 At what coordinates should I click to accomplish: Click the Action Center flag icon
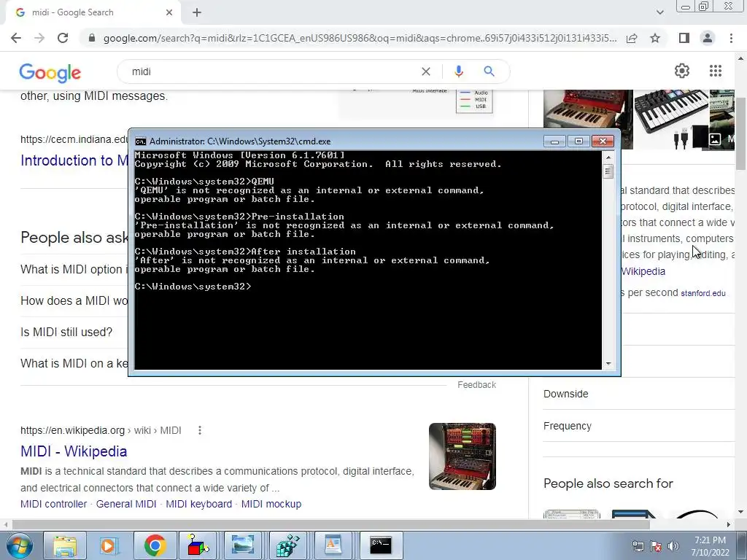pyautogui.click(x=656, y=546)
